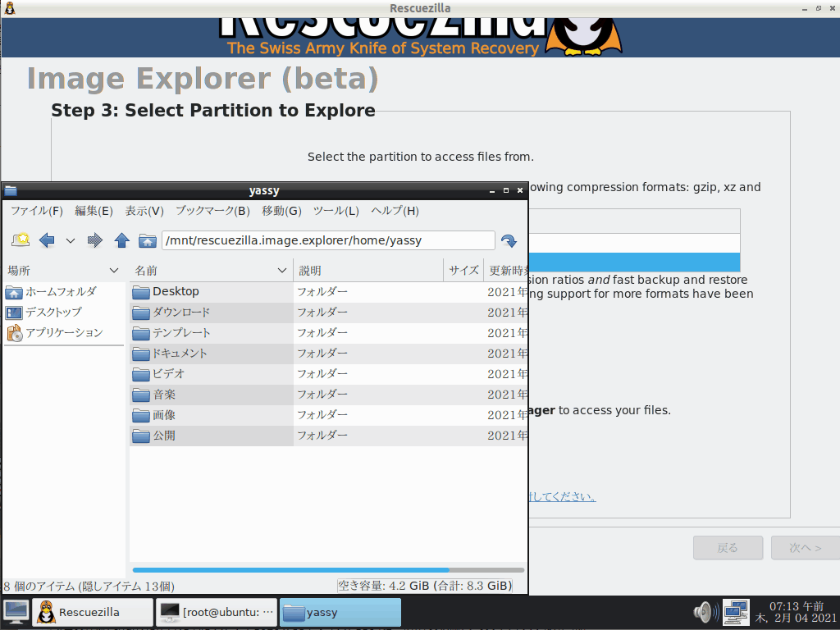Click the 空き容量: 4.2 GiB status bar entry
This screenshot has width=840, height=630.
click(424, 586)
